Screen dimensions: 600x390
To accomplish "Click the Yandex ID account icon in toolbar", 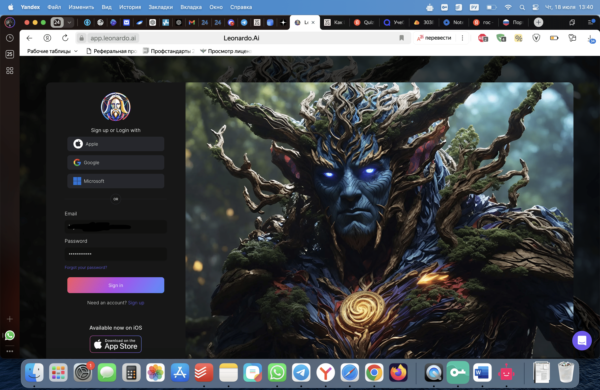I will tap(47, 38).
